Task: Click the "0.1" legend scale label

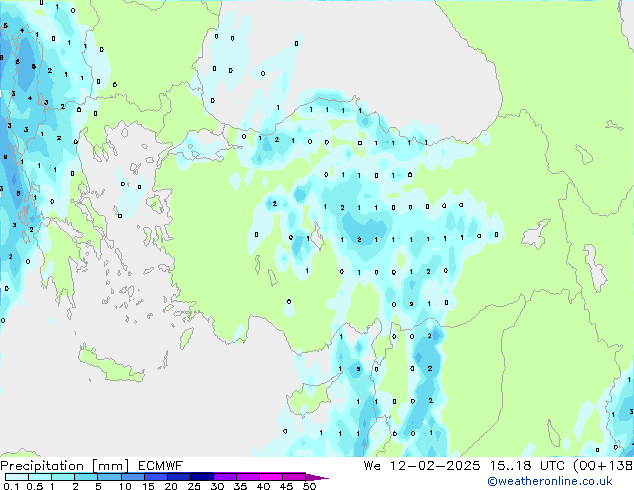Action: coord(11,486)
